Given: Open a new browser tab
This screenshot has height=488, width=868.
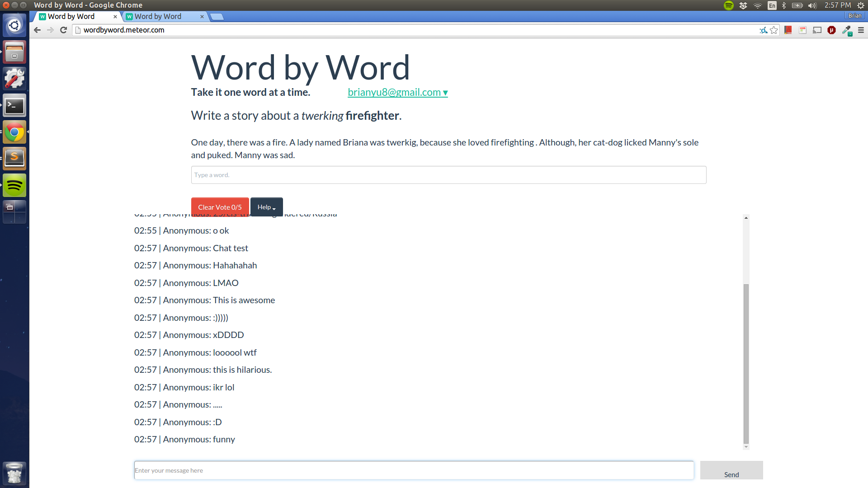Looking at the screenshot, I should coord(217,17).
